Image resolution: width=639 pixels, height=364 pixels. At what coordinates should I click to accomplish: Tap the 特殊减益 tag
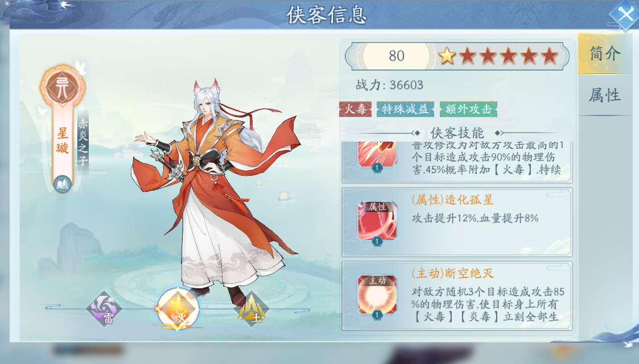coord(405,109)
